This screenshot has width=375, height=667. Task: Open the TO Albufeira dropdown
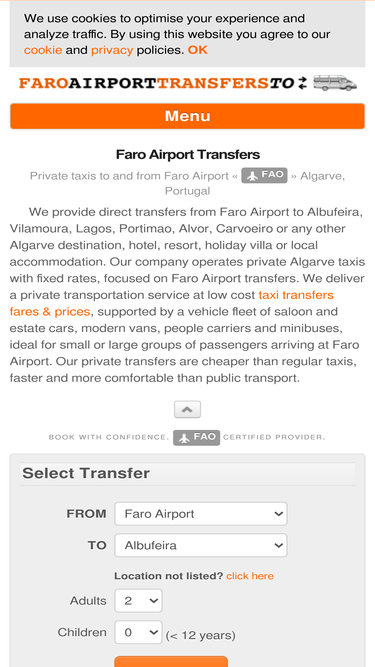201,545
